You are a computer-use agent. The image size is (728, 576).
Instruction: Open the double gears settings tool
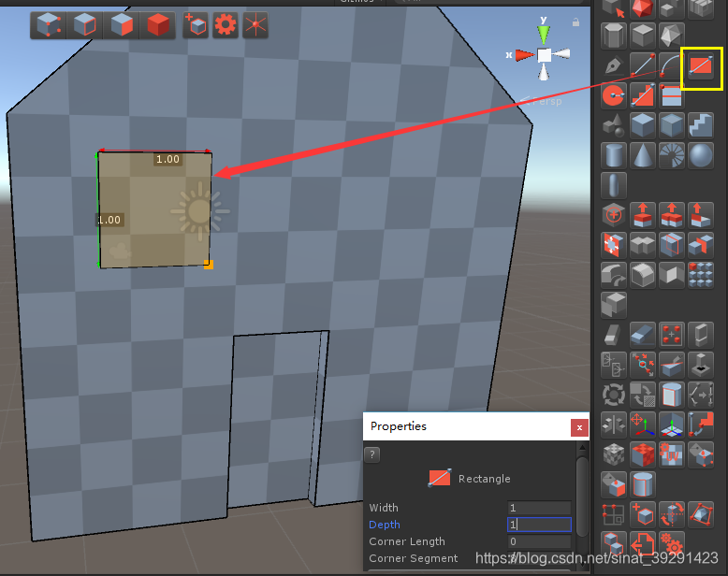pos(671,543)
